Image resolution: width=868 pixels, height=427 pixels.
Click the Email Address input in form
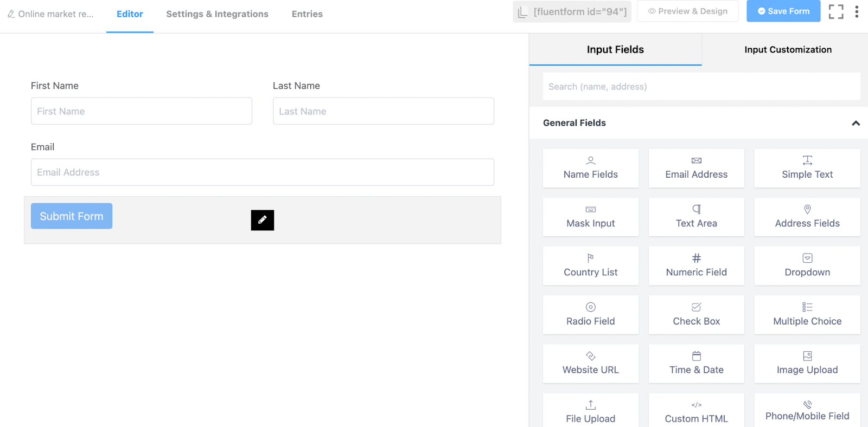click(x=262, y=172)
